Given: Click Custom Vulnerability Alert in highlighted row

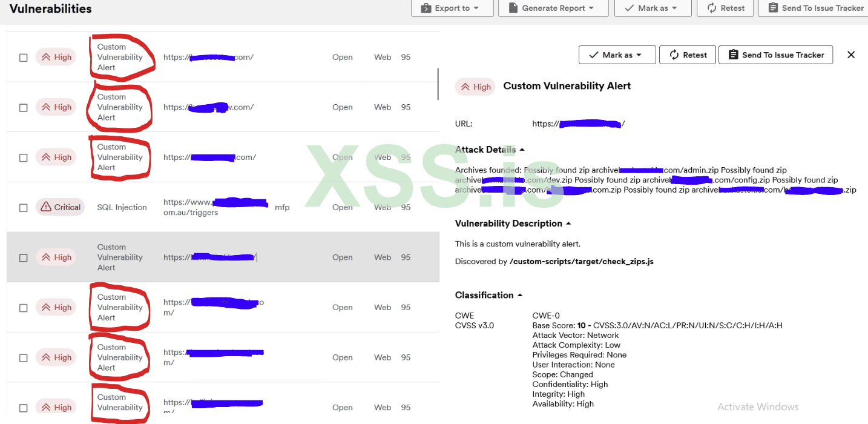Looking at the screenshot, I should 120,257.
